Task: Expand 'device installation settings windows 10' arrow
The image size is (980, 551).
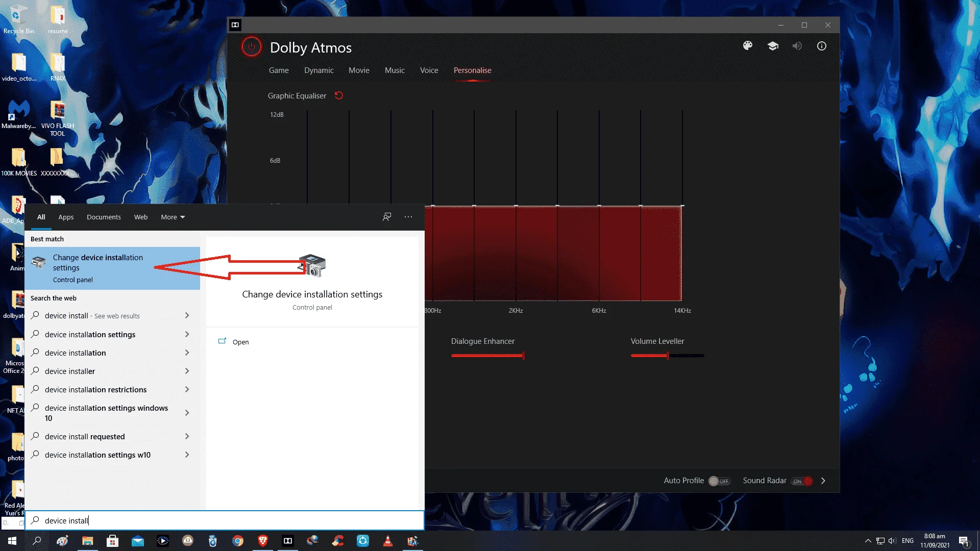Action: click(187, 413)
